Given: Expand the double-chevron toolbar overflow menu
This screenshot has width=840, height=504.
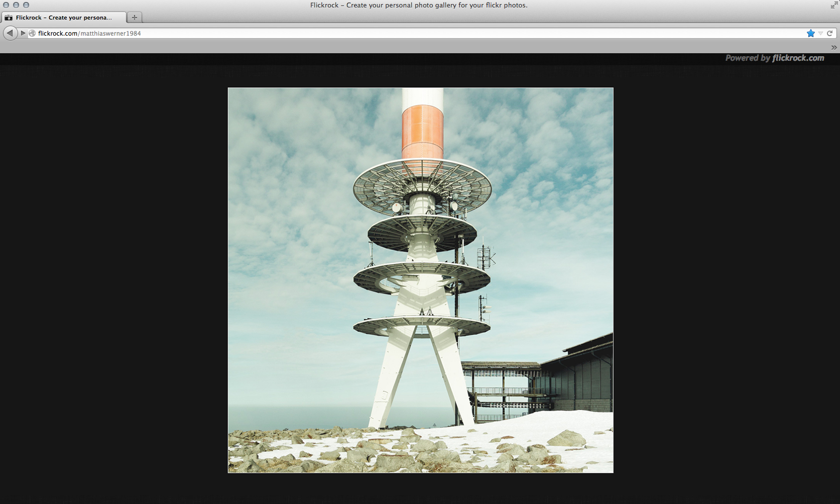Looking at the screenshot, I should 834,48.
